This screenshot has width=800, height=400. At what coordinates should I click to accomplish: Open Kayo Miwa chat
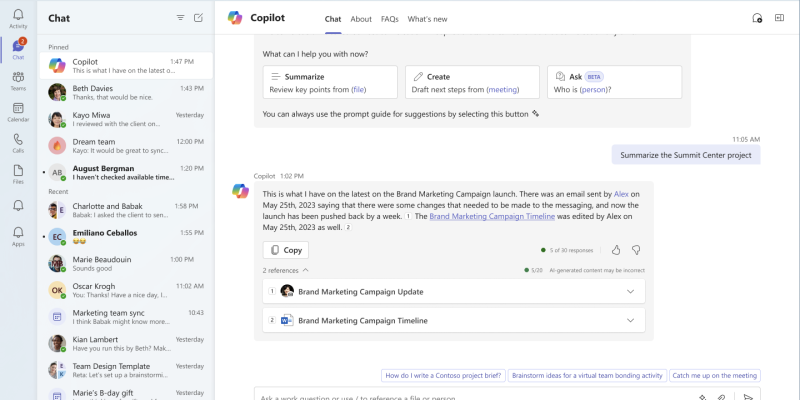tap(126, 119)
